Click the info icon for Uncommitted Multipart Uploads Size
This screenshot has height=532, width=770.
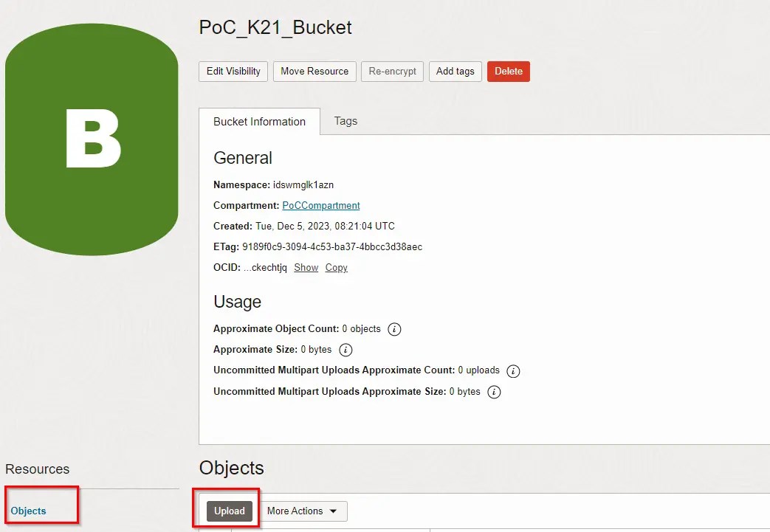click(x=493, y=392)
